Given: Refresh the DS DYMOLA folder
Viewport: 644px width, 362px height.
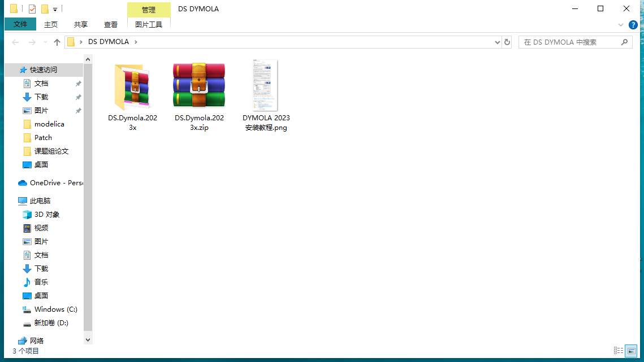Looking at the screenshot, I should [507, 42].
